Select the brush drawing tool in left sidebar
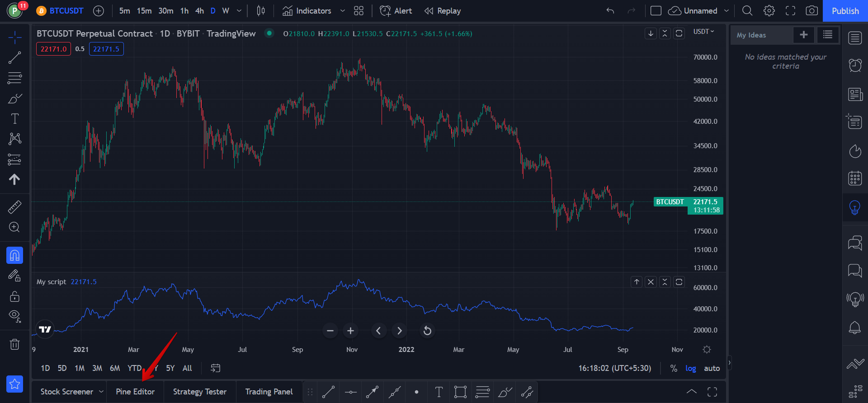The width and height of the screenshot is (868, 403). [x=15, y=98]
